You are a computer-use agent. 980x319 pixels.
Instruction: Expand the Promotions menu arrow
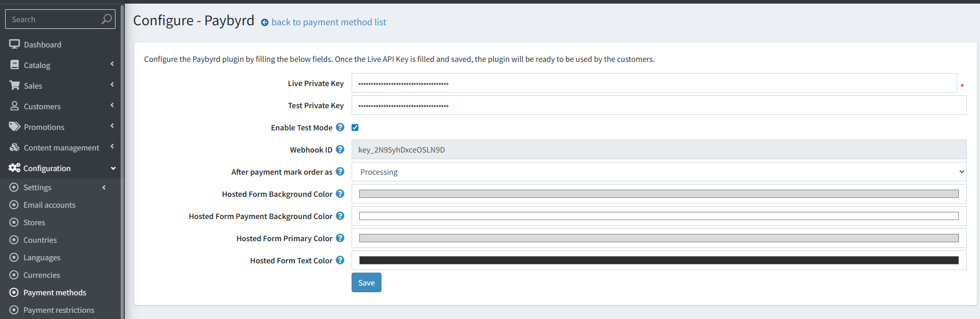click(112, 126)
